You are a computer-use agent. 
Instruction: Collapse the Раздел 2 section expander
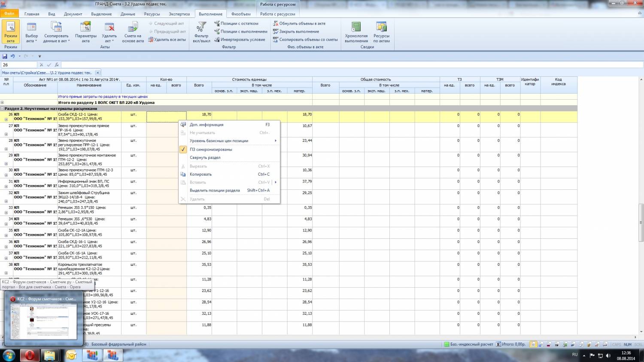click(3, 109)
